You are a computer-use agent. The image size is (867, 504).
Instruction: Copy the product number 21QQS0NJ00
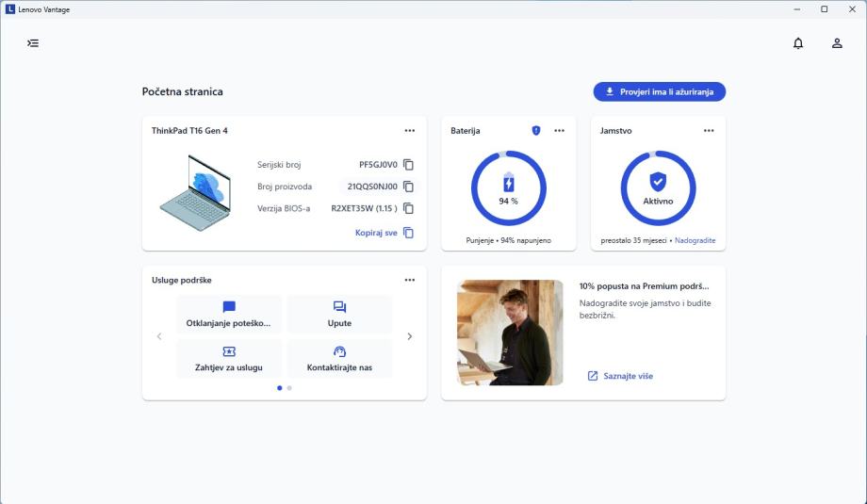pyautogui.click(x=409, y=187)
